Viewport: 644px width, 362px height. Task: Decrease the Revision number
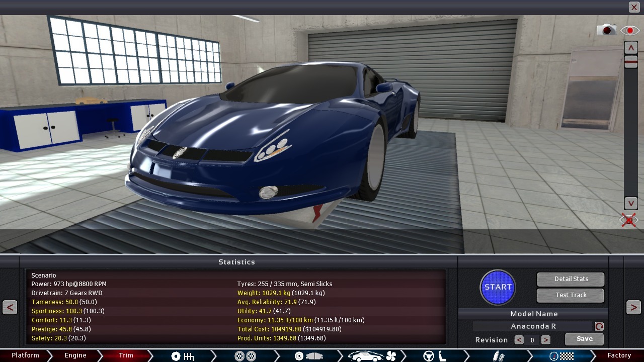(x=519, y=340)
